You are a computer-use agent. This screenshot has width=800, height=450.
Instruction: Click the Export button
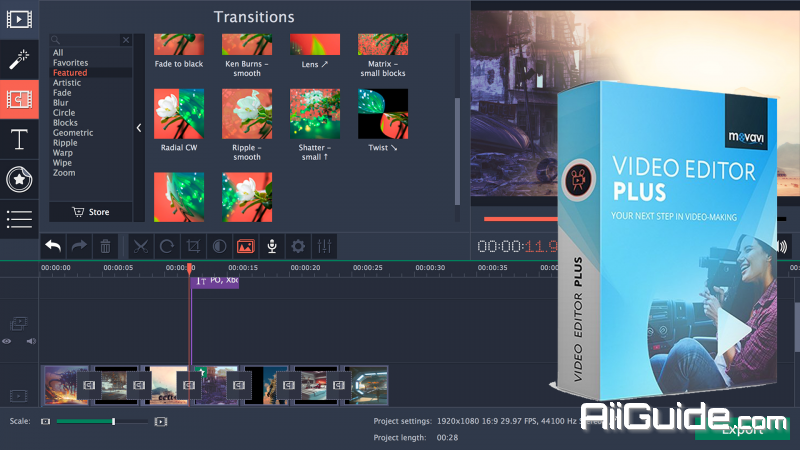[742, 430]
